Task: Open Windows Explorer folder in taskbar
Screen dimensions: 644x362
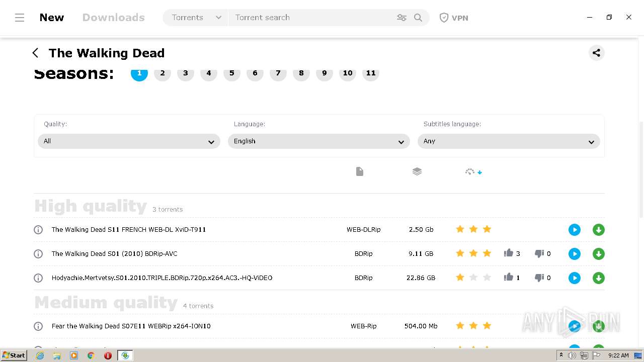Action: [57, 355]
